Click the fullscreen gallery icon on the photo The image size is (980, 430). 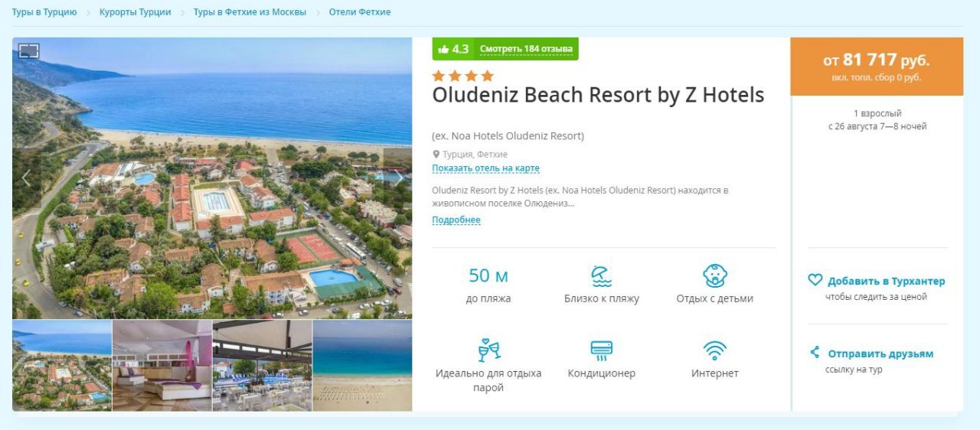28,51
